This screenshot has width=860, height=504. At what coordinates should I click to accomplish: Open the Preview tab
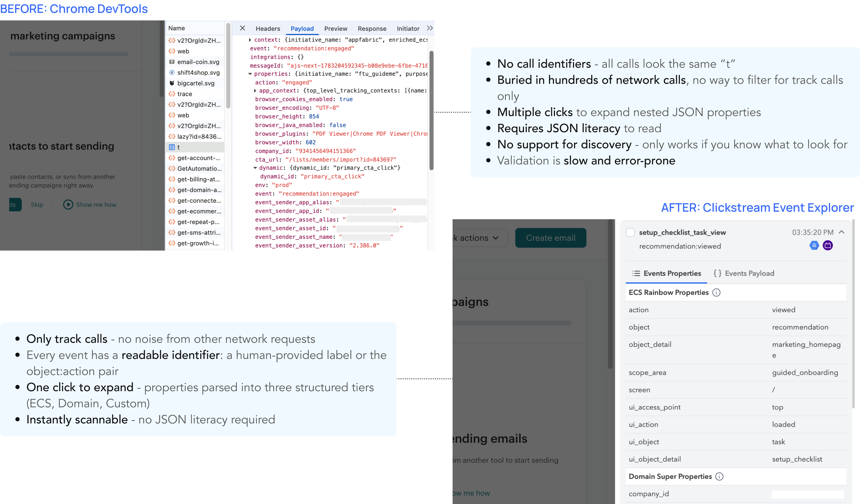click(335, 29)
